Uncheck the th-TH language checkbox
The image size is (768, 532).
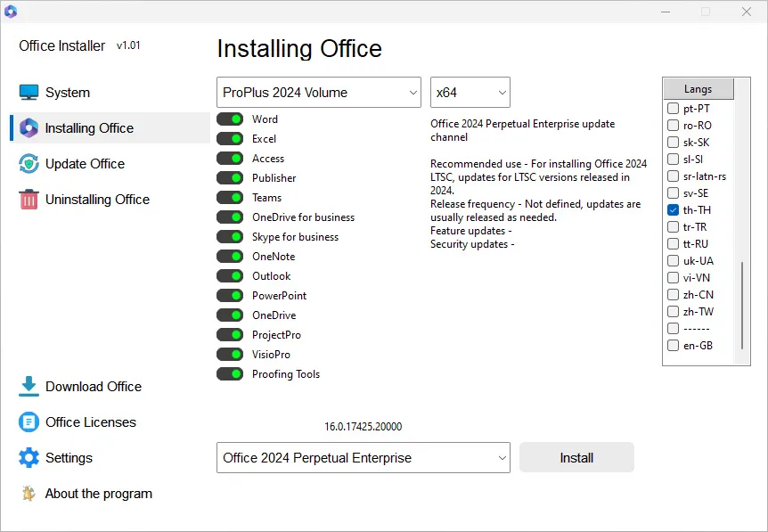click(x=673, y=209)
